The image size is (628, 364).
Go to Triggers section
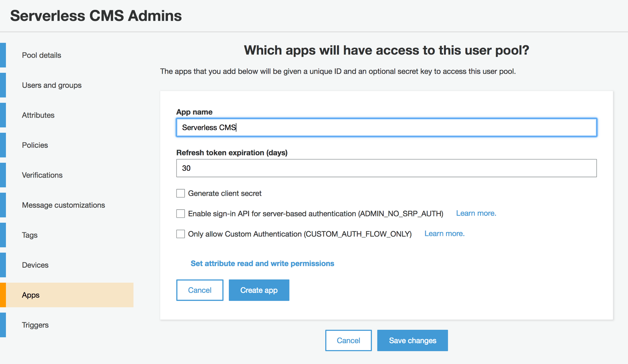click(x=35, y=325)
